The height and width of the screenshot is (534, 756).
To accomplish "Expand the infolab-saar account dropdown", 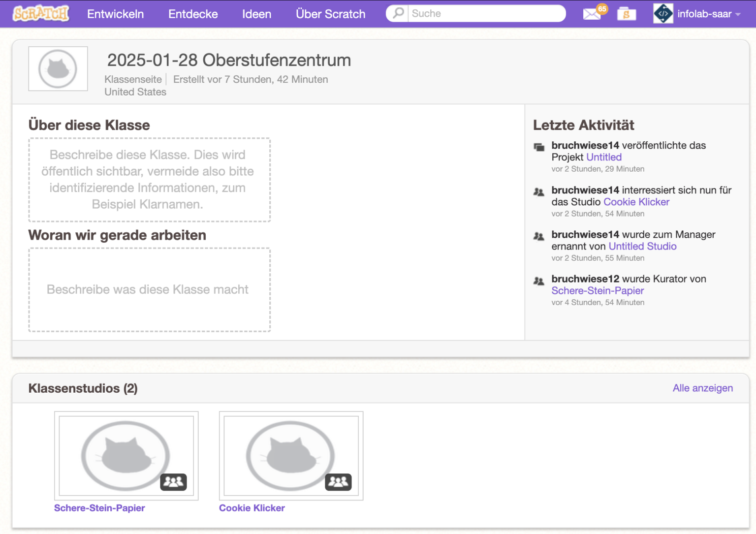I will pos(738,14).
